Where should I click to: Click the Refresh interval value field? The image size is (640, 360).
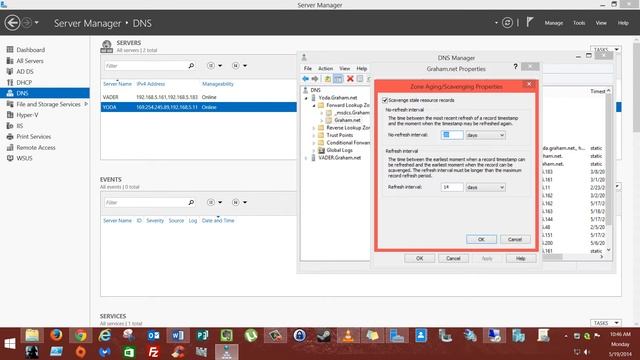click(452, 187)
